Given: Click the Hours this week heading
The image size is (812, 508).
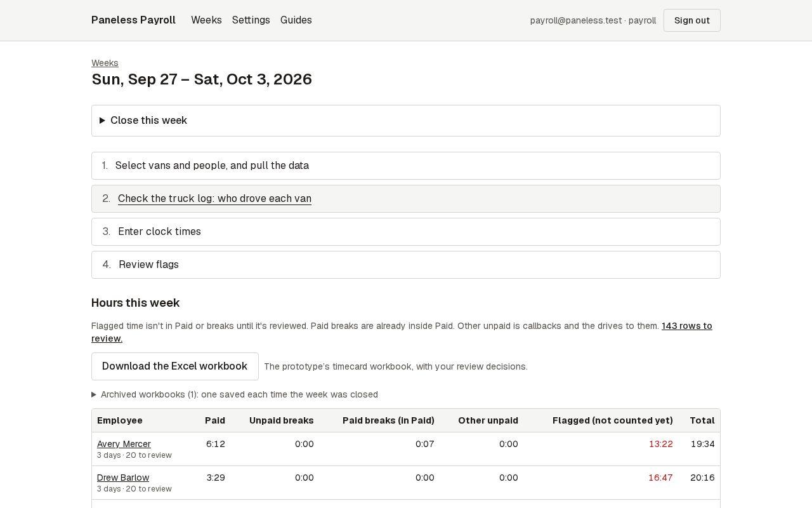Looking at the screenshot, I should [x=136, y=303].
